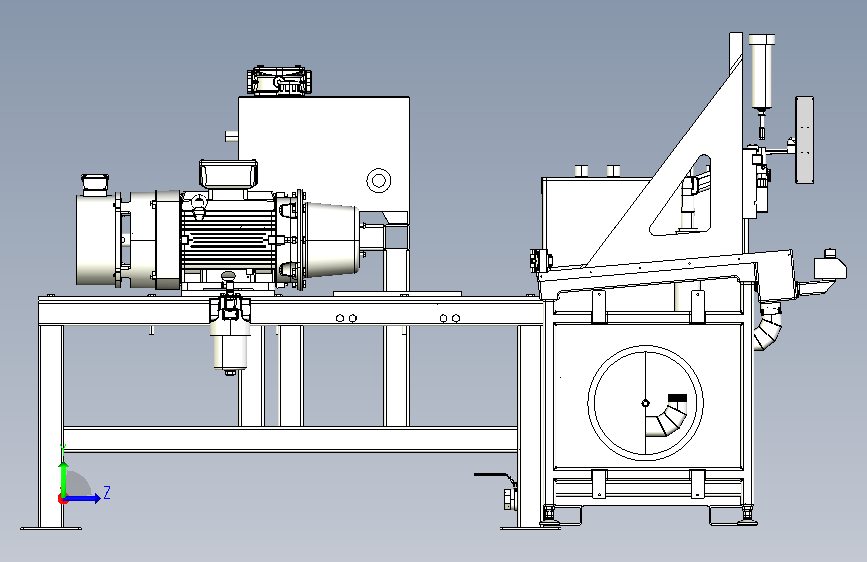Select the vertical pneumatic cylinder at top right
The image size is (867, 562).
click(761, 72)
